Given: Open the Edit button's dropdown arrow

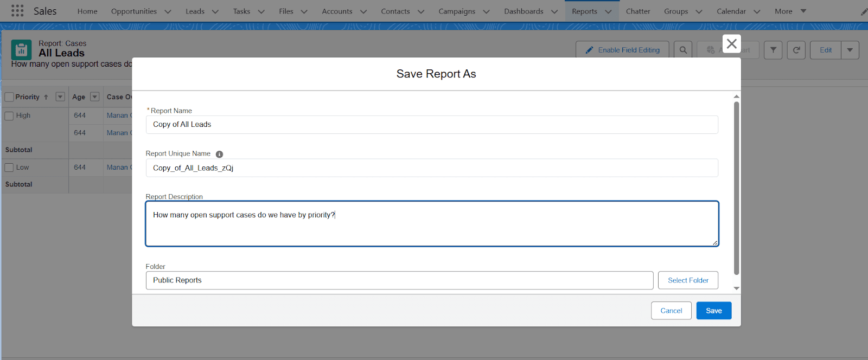Looking at the screenshot, I should (850, 50).
